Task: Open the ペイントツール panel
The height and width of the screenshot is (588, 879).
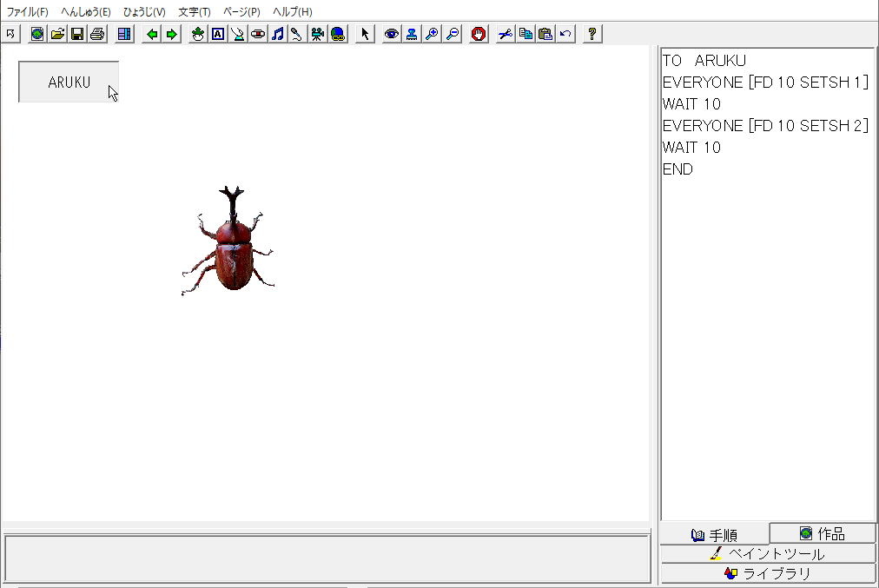Action: click(x=768, y=553)
